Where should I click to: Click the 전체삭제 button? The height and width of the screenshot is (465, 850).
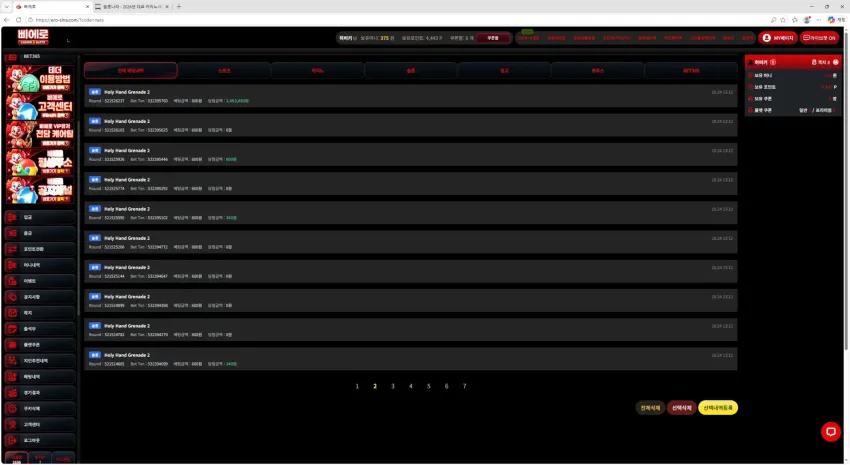650,408
